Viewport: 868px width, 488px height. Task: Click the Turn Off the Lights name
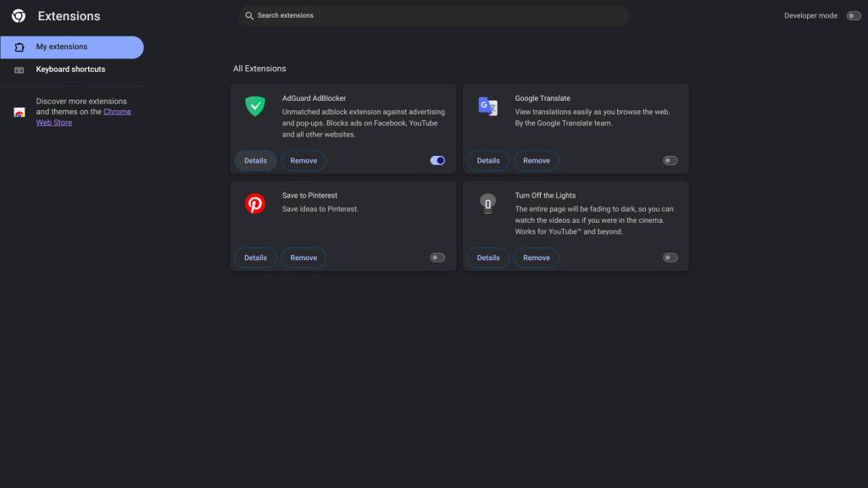(545, 196)
